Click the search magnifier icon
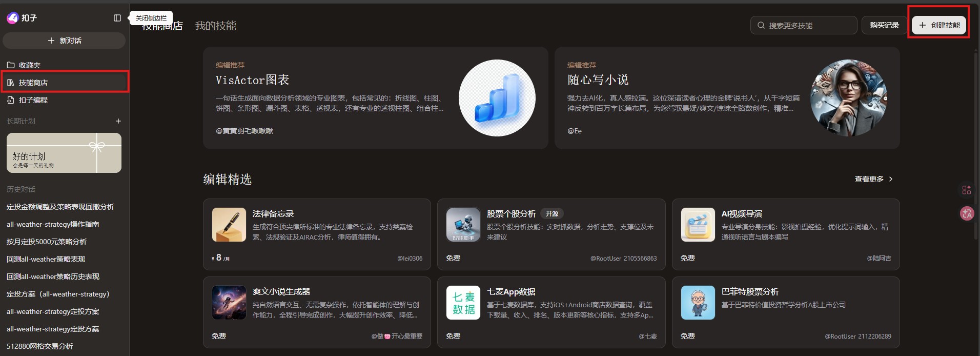This screenshot has height=356, width=980. 761,25
